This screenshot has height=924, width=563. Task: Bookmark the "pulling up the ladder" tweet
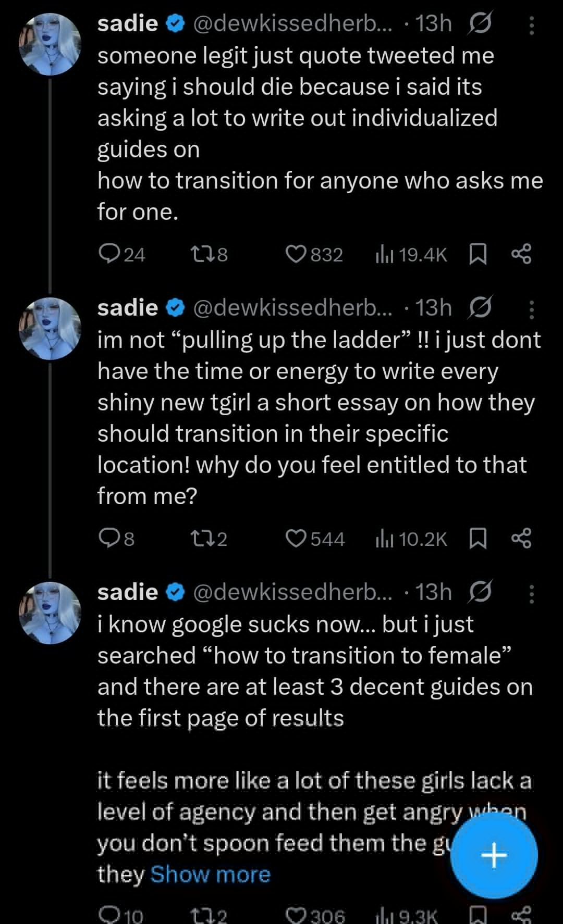pos(478,539)
